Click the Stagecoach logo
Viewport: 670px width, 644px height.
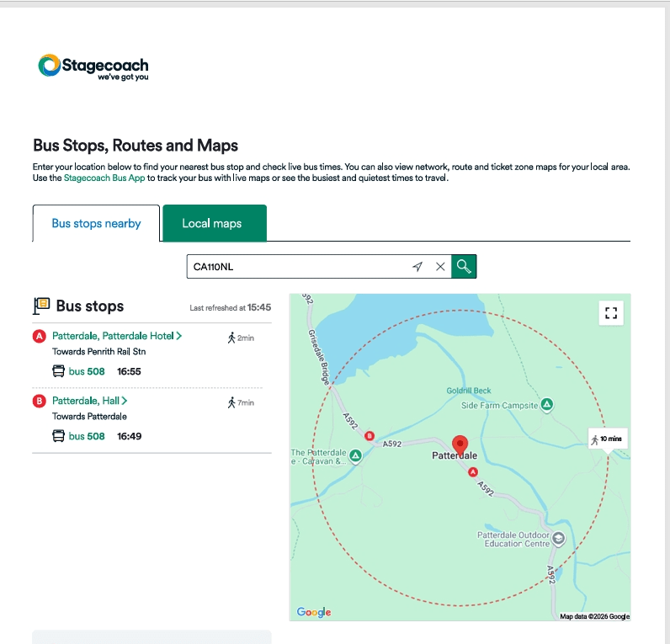93,67
